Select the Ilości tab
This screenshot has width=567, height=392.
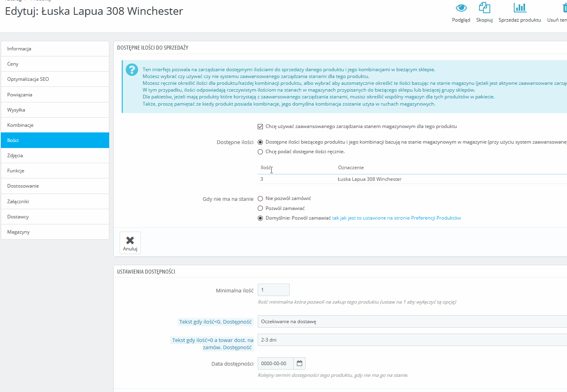click(x=55, y=140)
